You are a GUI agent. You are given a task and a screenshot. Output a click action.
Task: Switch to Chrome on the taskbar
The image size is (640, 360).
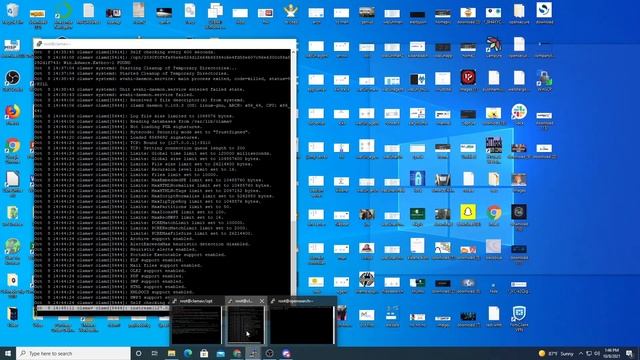237,353
